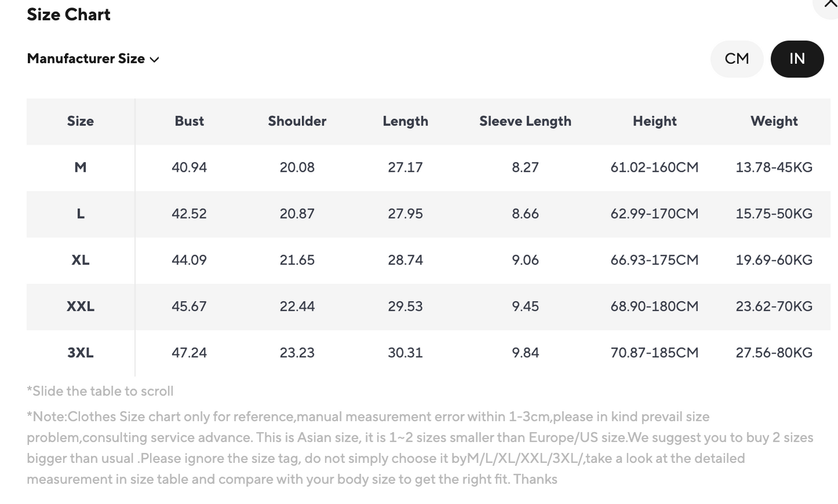Click the Weight column header

click(x=774, y=121)
